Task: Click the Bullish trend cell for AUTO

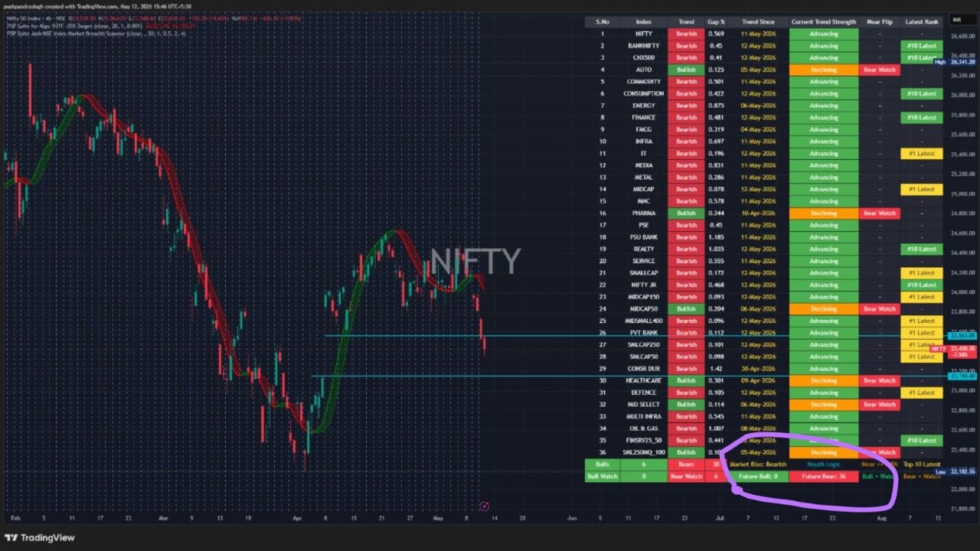Action: click(x=687, y=70)
